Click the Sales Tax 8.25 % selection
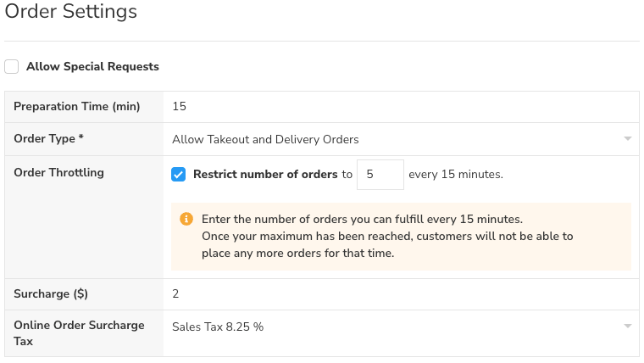The width and height of the screenshot is (644, 363). (x=217, y=327)
